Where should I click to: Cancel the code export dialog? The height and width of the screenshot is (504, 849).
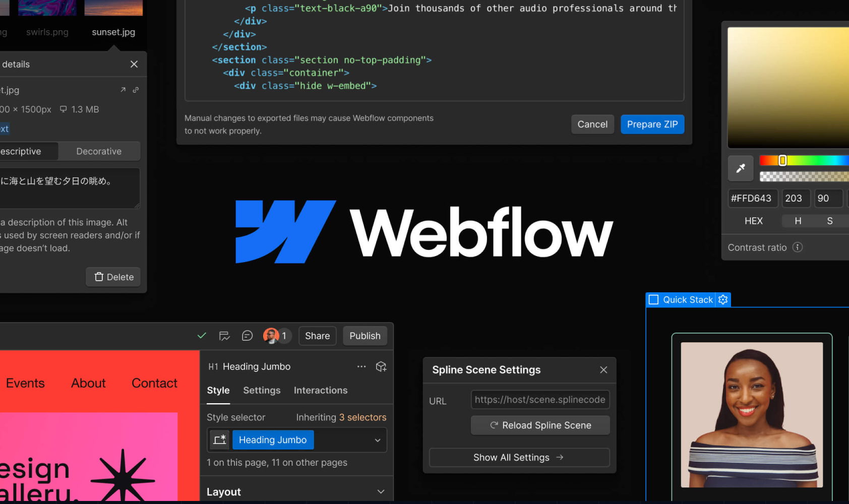[x=592, y=124]
